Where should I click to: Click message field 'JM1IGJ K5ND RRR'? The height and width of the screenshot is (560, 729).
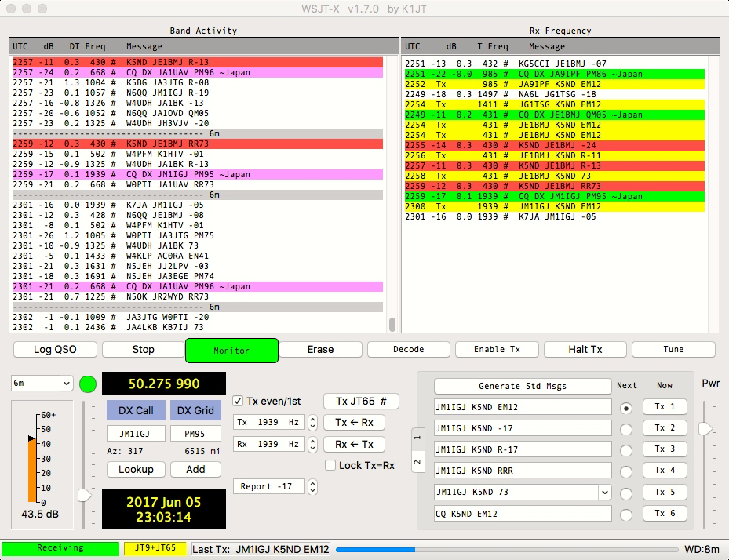point(523,471)
